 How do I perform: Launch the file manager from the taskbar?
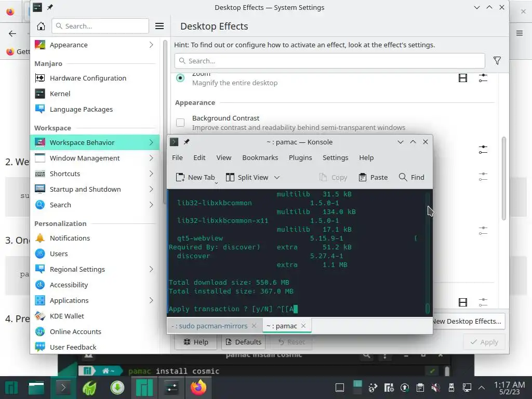click(36, 388)
